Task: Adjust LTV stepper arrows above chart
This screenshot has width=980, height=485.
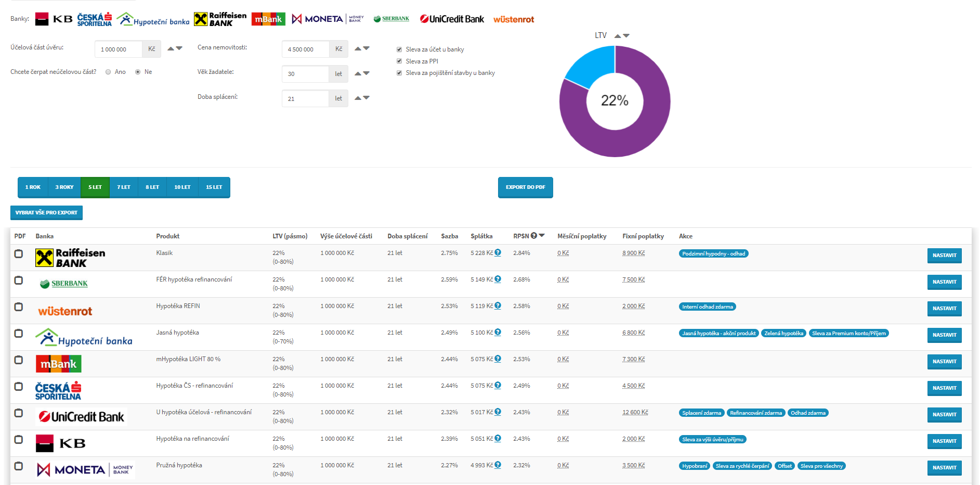Action: click(x=622, y=36)
